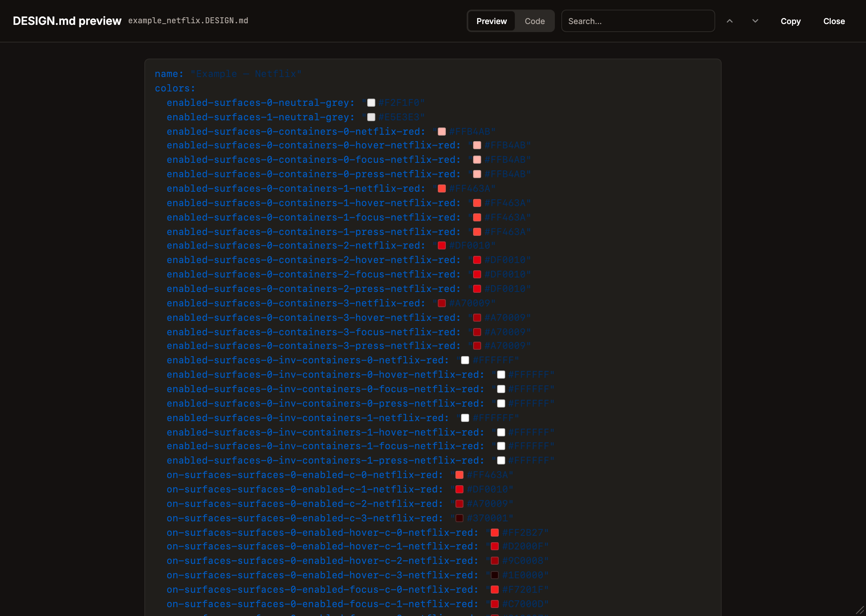Click the inv-containers-1-hover-netflix-red key
This screenshot has width=866, height=616.
coord(326,433)
